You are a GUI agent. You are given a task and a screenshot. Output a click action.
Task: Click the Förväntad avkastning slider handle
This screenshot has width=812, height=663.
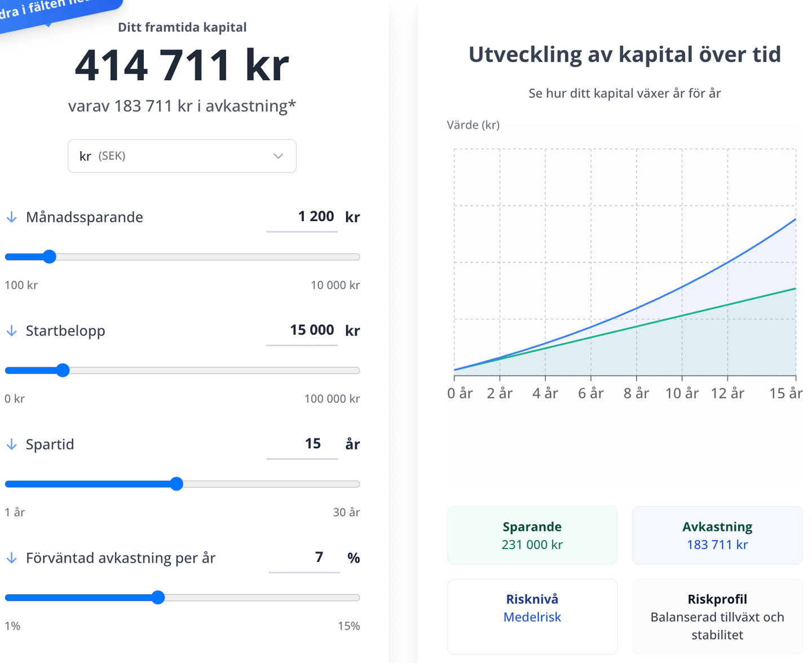158,598
